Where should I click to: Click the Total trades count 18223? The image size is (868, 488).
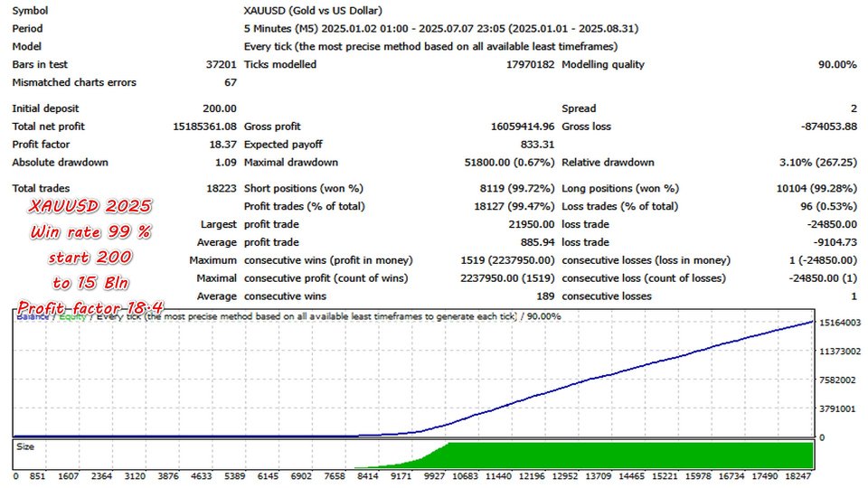tap(222, 188)
